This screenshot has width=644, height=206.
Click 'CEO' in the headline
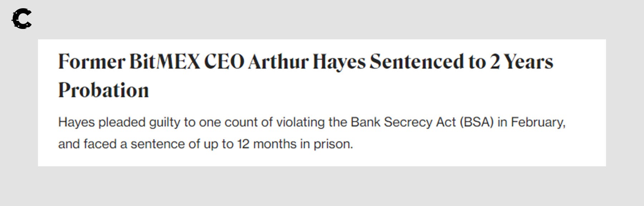tap(224, 62)
